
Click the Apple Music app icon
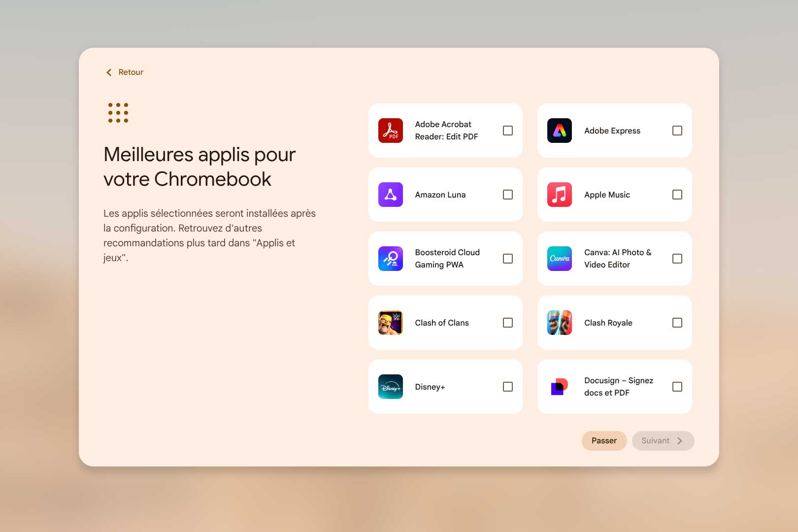pos(560,195)
